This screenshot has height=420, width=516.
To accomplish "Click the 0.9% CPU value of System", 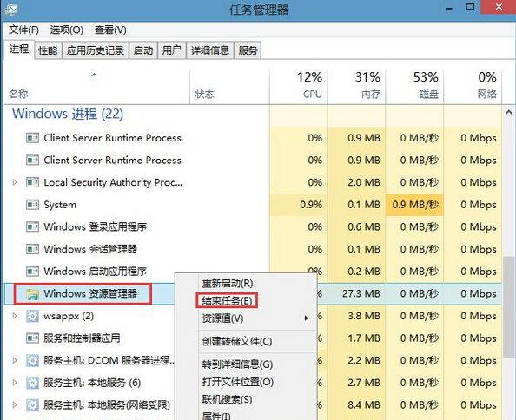I will 311,205.
